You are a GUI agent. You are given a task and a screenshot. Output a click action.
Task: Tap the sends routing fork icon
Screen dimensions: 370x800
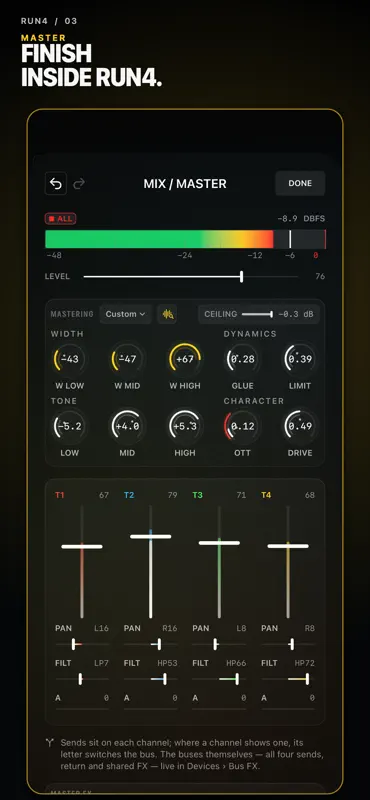(50, 743)
